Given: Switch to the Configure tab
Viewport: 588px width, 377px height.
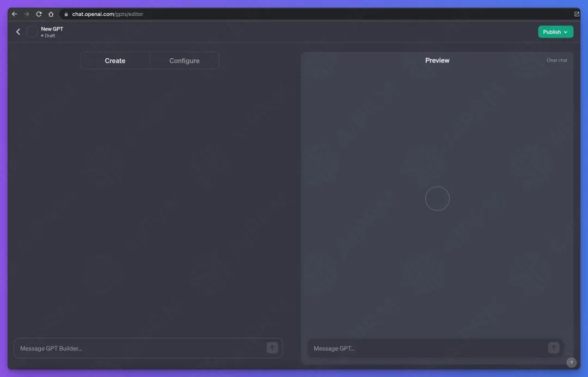Looking at the screenshot, I should pos(185,61).
